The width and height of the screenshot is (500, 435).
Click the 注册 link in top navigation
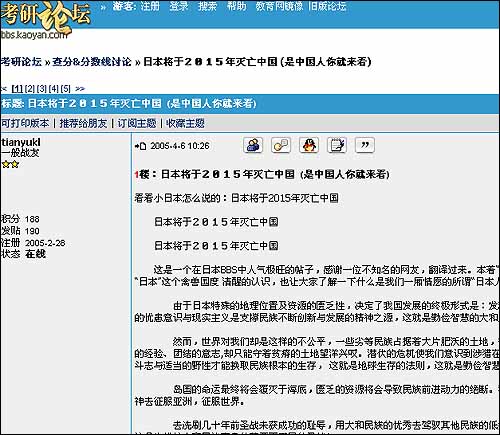click(150, 6)
